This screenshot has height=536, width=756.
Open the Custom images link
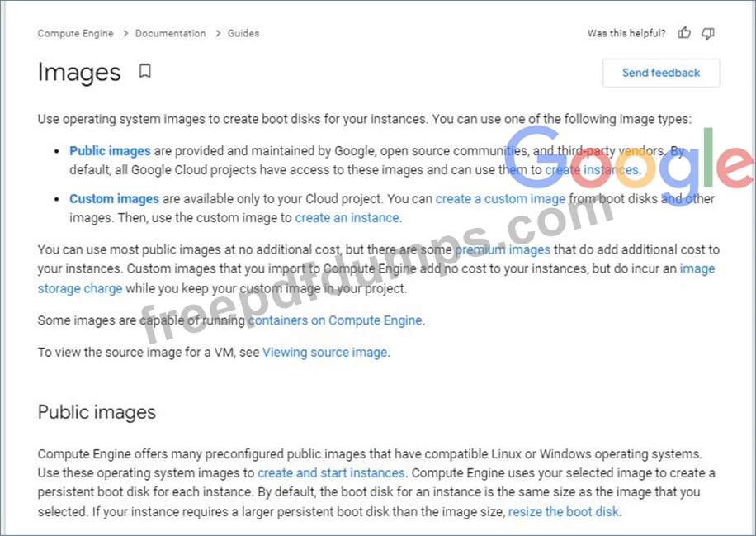[x=114, y=199]
